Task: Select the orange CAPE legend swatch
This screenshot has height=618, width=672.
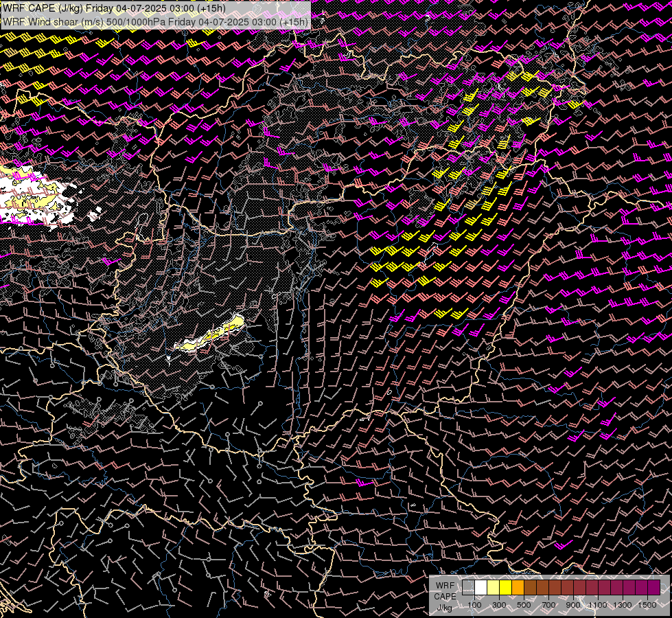Action: pyautogui.click(x=518, y=588)
